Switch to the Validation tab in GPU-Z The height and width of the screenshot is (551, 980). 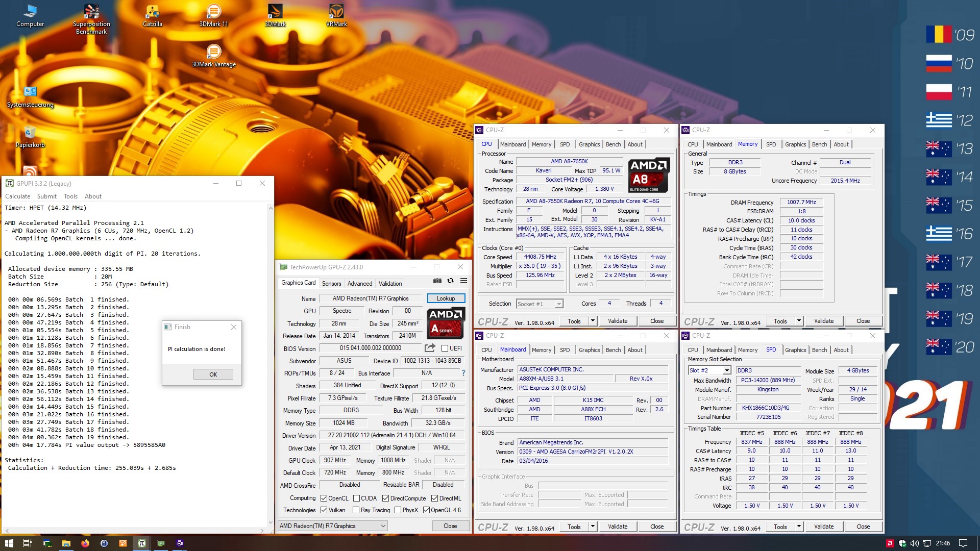click(x=390, y=284)
